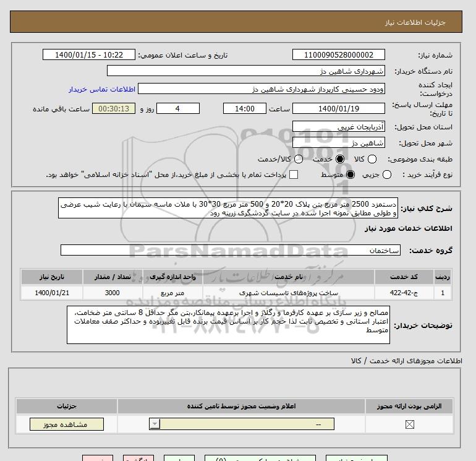476x461 pixels.
Task: Click the need number field 1100090528000002
Action: (x=339, y=54)
